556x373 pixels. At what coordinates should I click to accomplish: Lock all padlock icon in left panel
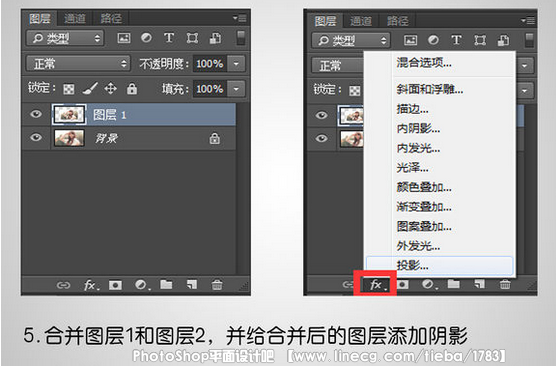tap(132, 89)
